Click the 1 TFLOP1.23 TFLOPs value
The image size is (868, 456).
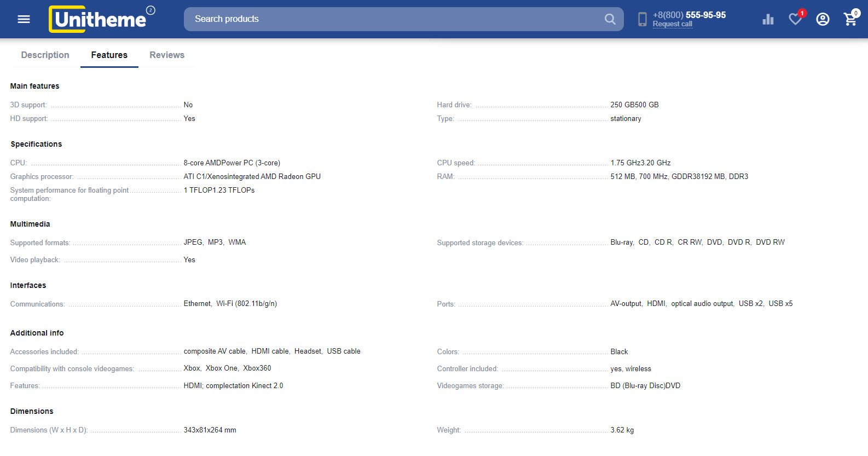pos(219,190)
